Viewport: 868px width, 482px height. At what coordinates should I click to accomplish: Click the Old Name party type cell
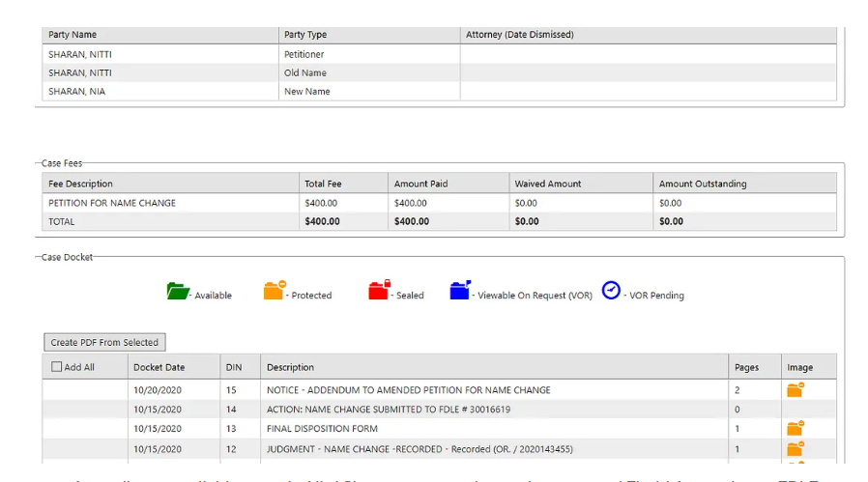click(x=305, y=72)
